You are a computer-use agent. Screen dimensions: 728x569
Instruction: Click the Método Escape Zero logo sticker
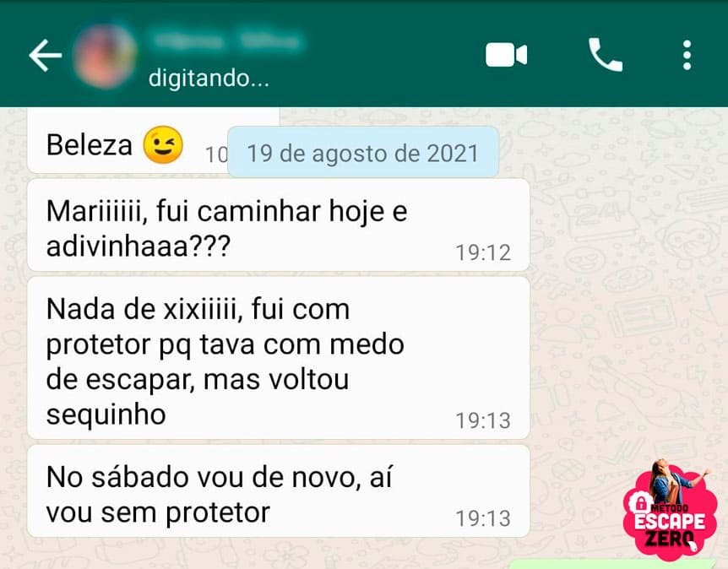click(669, 510)
